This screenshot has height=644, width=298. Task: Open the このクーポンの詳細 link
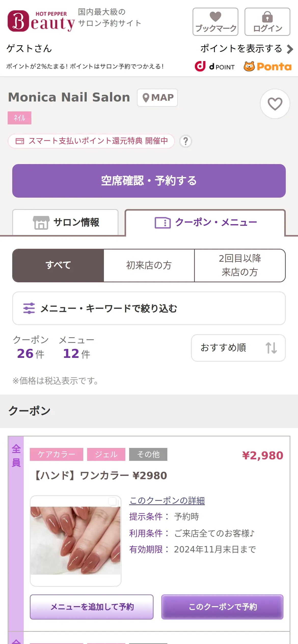tap(167, 501)
